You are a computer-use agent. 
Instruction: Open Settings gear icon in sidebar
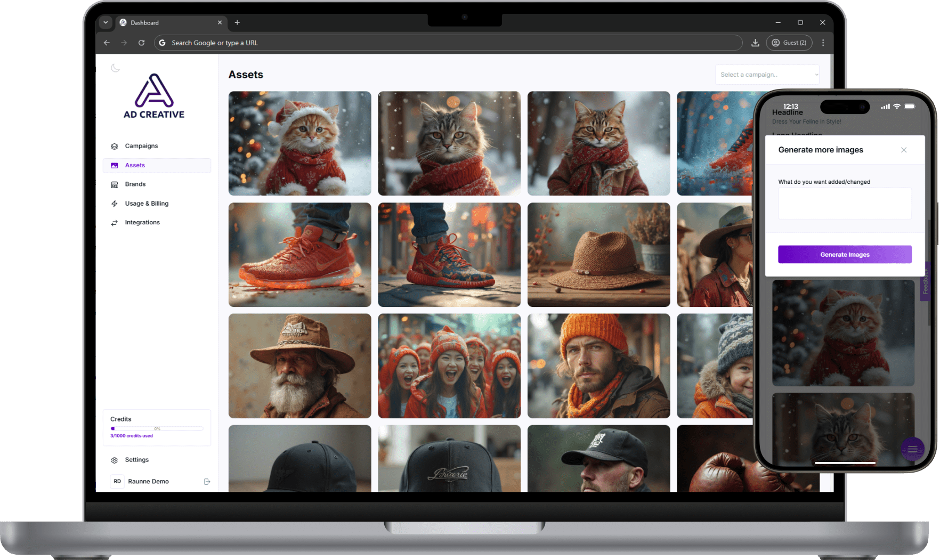[114, 460]
